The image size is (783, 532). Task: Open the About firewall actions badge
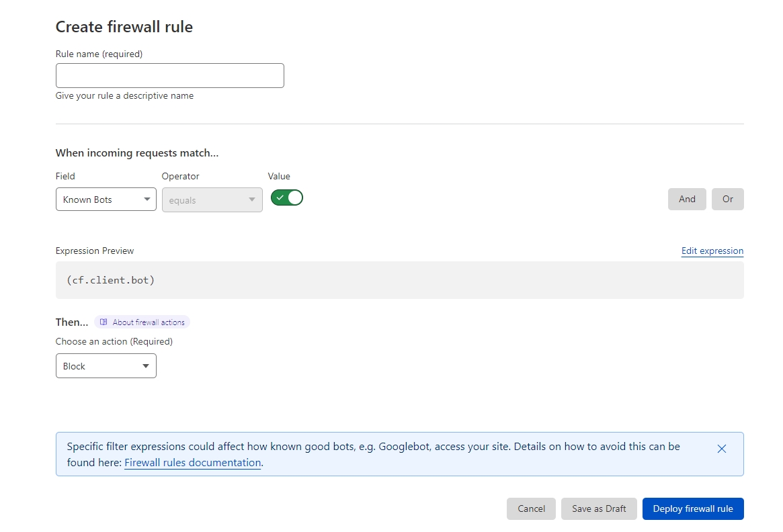[x=142, y=322]
